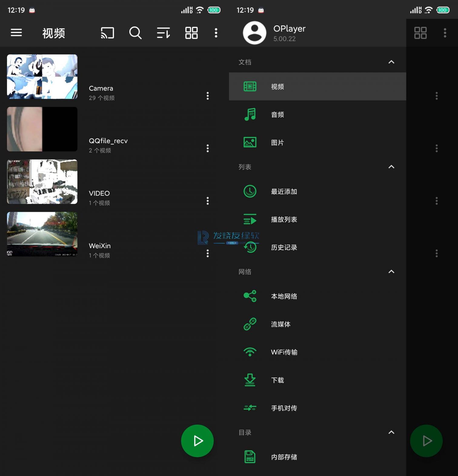Collapse the 网络 section
This screenshot has width=458, height=476.
point(391,271)
